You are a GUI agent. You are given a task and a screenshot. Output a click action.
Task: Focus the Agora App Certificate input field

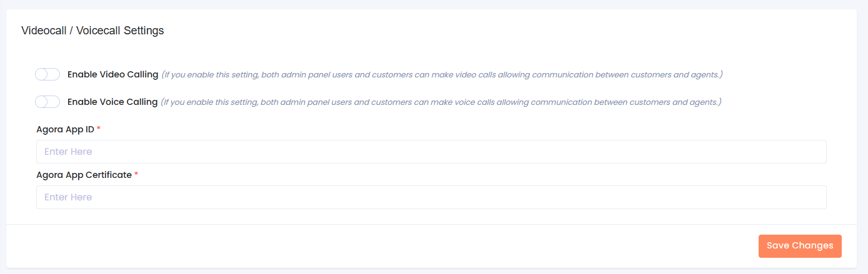tap(431, 197)
